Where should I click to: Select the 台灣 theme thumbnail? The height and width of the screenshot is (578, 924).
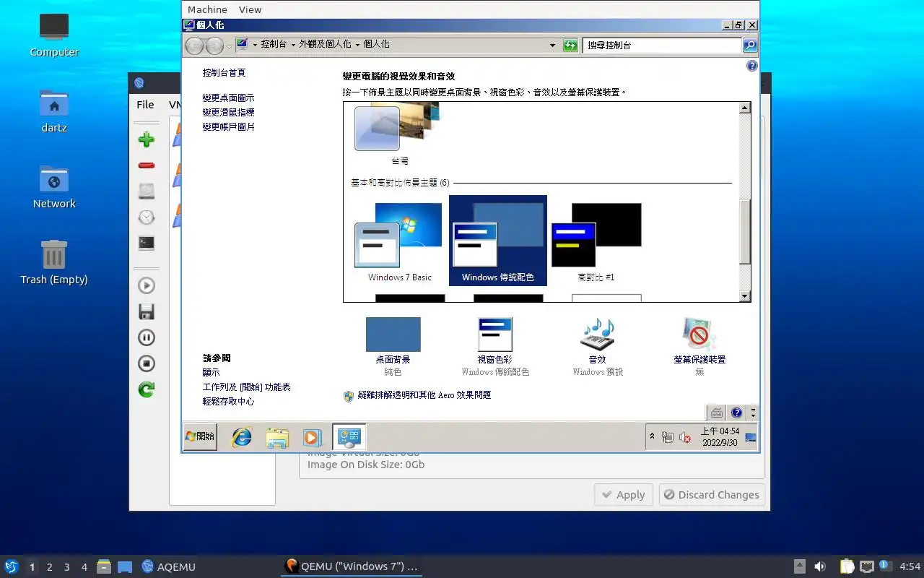click(398, 134)
